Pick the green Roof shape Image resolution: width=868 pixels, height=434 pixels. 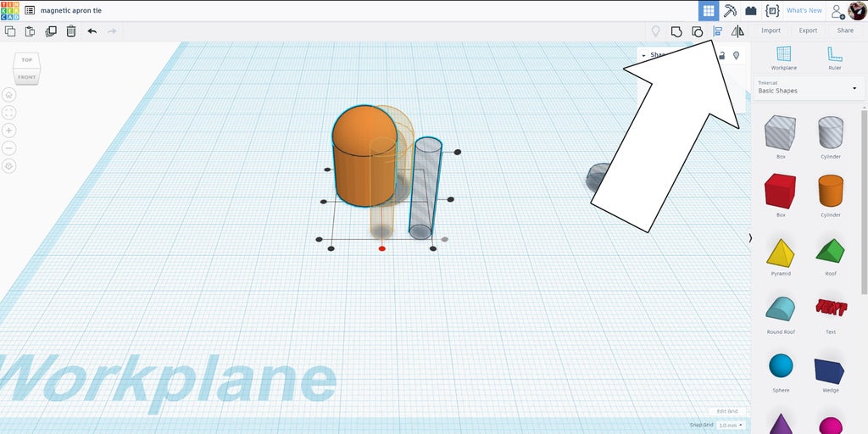click(831, 251)
